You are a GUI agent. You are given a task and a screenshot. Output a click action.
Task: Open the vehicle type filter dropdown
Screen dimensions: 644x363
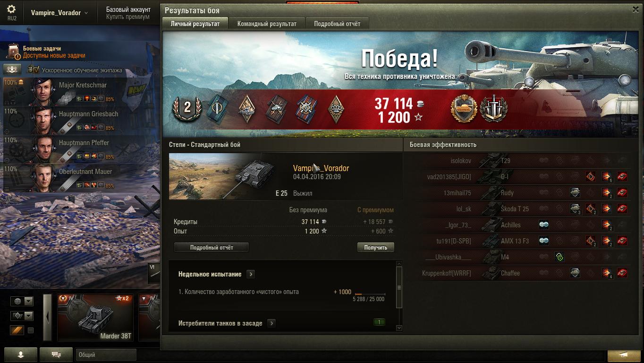pyautogui.click(x=22, y=316)
